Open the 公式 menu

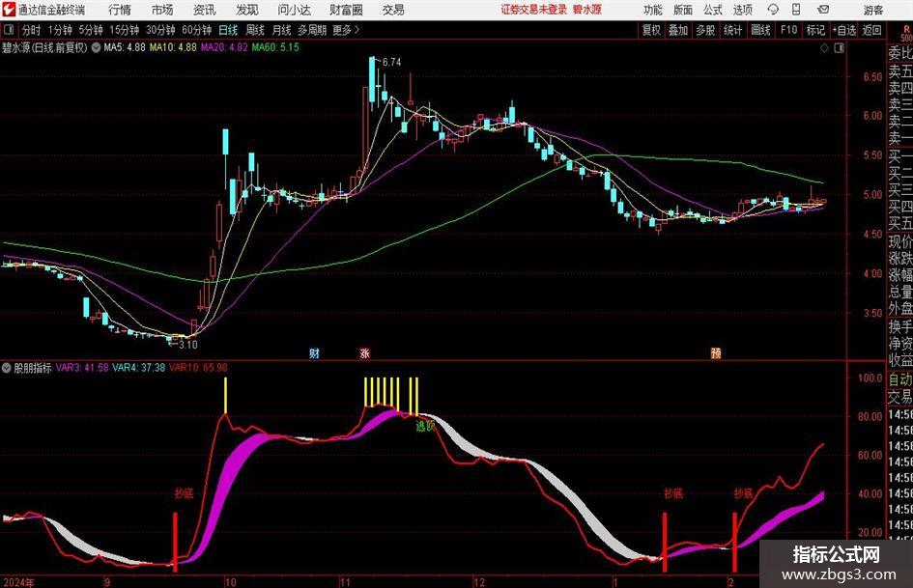coord(713,10)
